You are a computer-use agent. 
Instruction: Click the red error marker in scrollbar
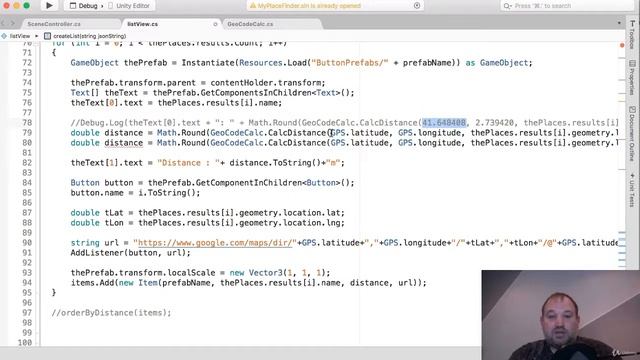click(x=622, y=45)
